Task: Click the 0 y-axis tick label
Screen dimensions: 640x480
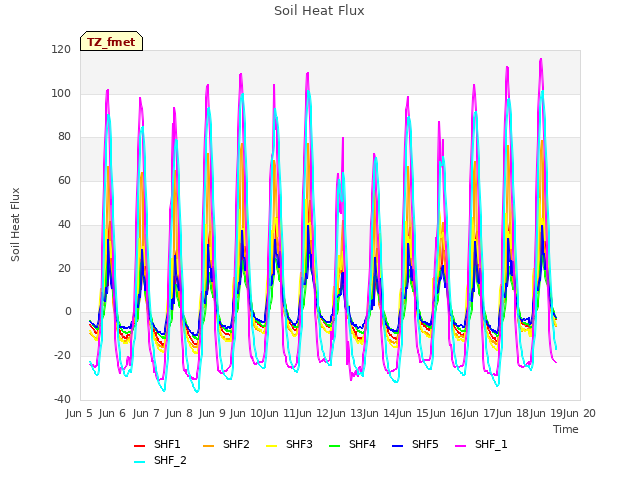Action: coord(68,312)
